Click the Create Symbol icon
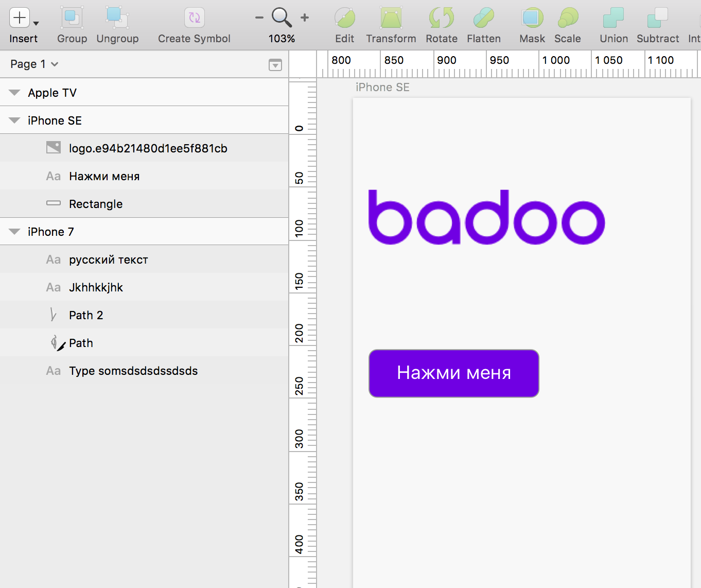 tap(195, 18)
